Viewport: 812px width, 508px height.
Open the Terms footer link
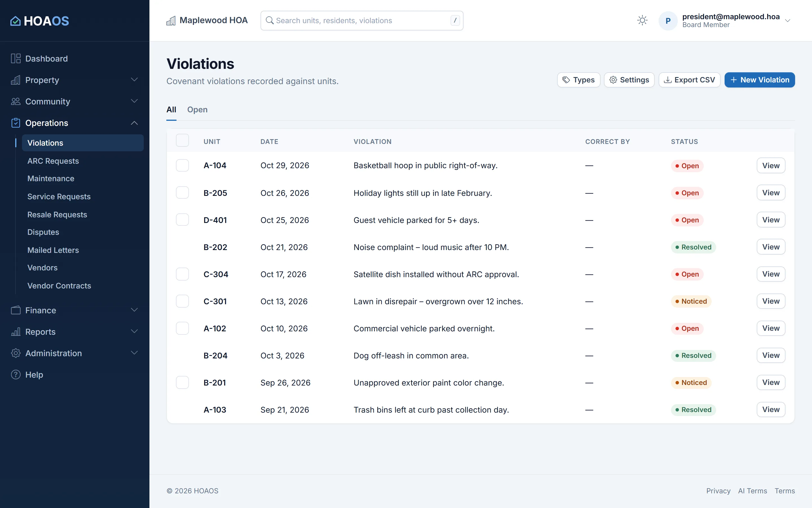[784, 491]
